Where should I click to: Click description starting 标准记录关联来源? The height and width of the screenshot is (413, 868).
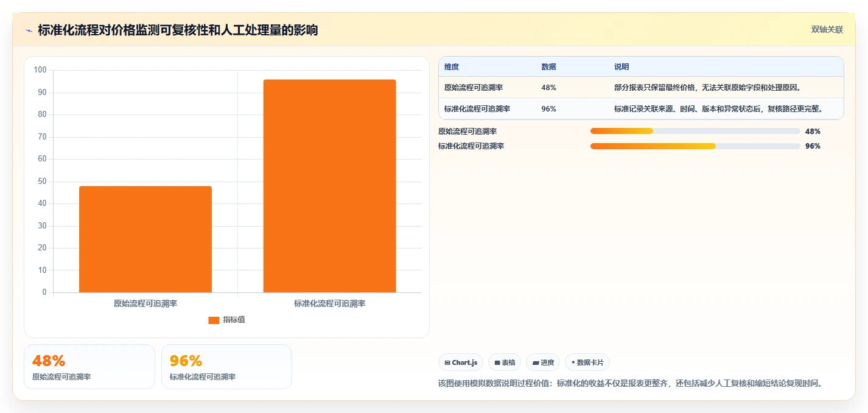pyautogui.click(x=719, y=109)
